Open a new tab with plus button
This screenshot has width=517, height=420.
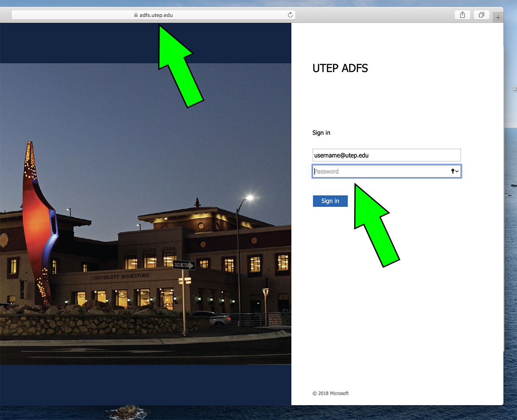[x=498, y=17]
